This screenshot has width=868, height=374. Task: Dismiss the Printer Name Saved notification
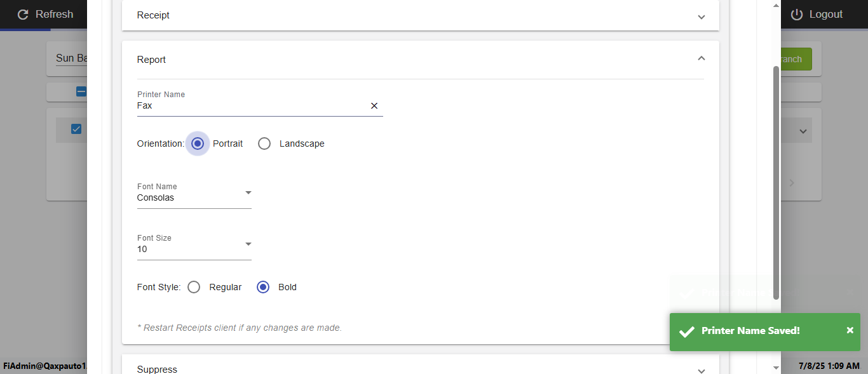point(850,330)
